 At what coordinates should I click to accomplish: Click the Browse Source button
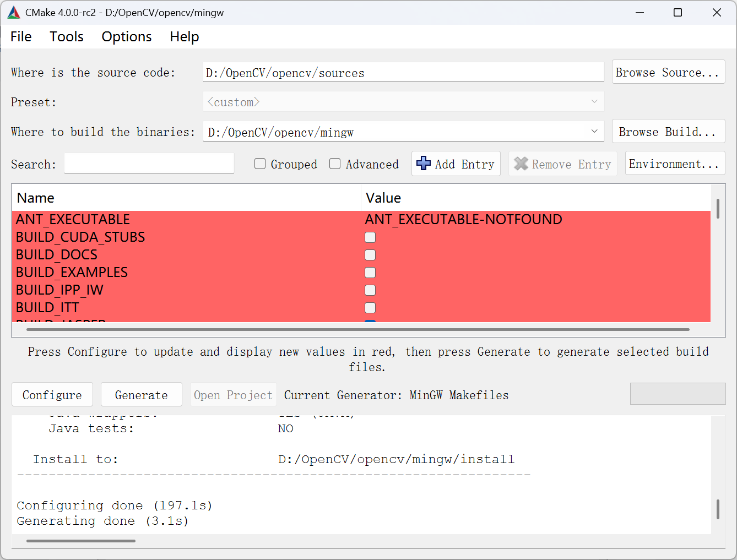(x=668, y=72)
